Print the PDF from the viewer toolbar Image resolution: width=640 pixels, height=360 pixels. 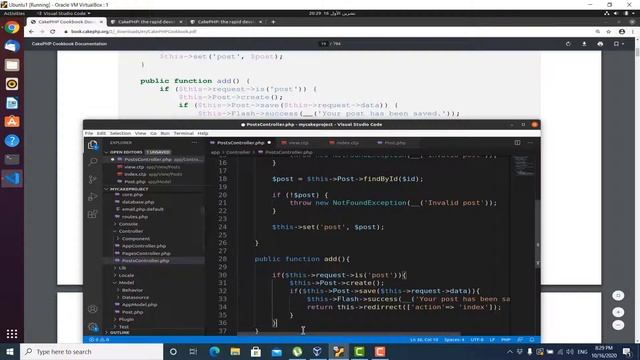pyautogui.click(x=600, y=44)
